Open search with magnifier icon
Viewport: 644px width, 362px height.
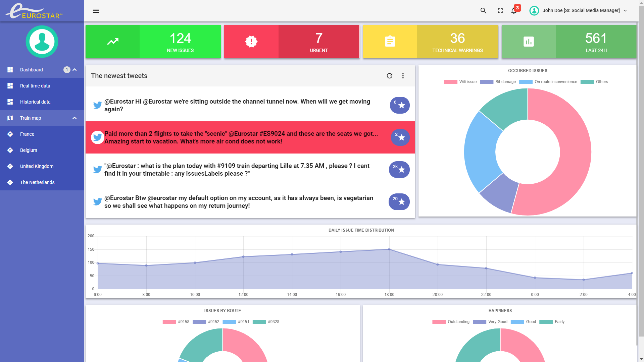click(483, 11)
